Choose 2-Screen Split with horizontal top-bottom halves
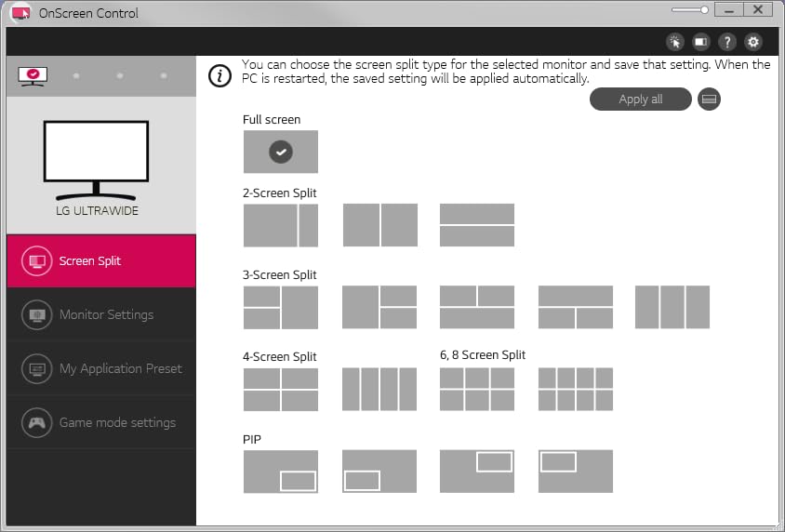Image resolution: width=785 pixels, height=532 pixels. coord(477,225)
